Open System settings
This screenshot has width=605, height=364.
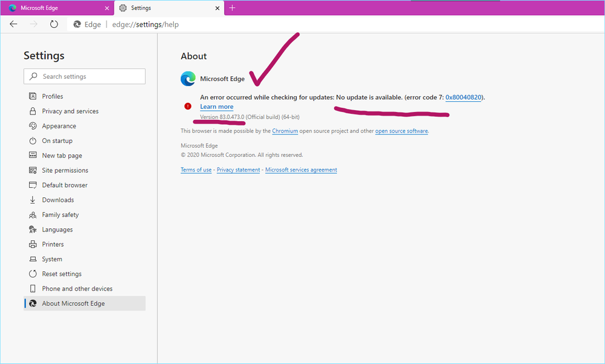coord(85,259)
